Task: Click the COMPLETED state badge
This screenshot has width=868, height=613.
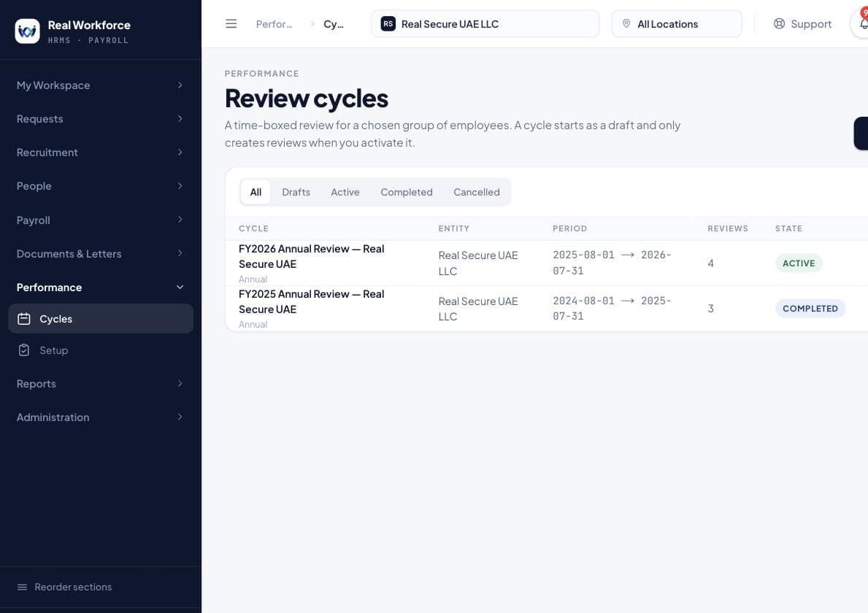Action: click(810, 309)
